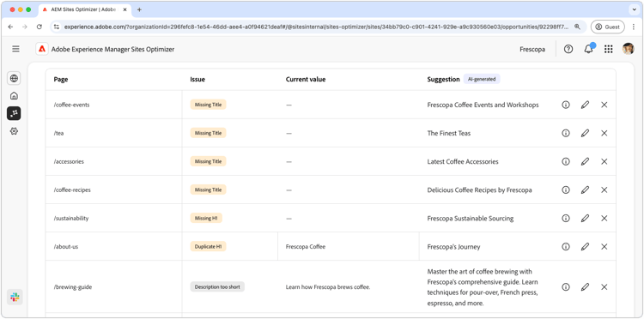The height and width of the screenshot is (319, 644).
Task: Open a new browser tab
Action: coord(139,9)
